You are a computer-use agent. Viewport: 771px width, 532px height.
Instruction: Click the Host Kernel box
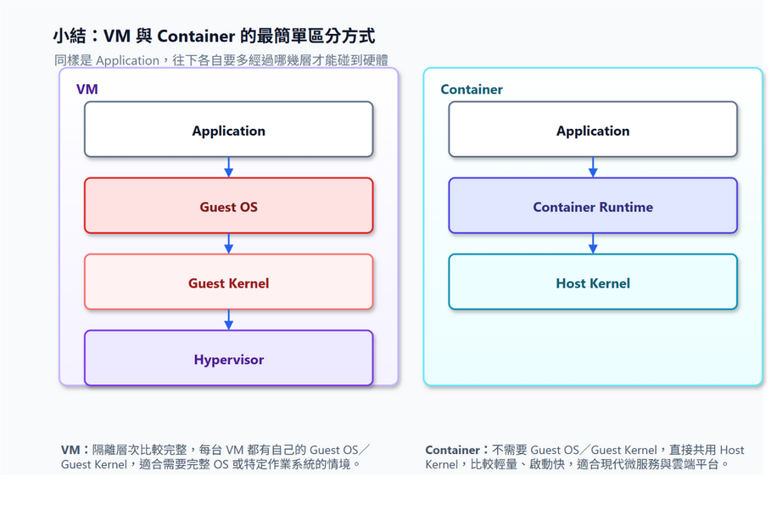click(593, 282)
